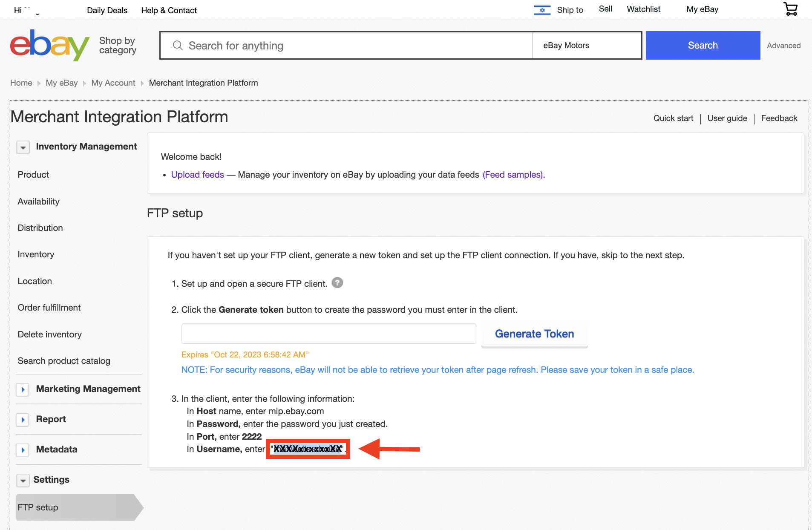This screenshot has width=812, height=530.
Task: Click the highlighted username value
Action: 308,449
